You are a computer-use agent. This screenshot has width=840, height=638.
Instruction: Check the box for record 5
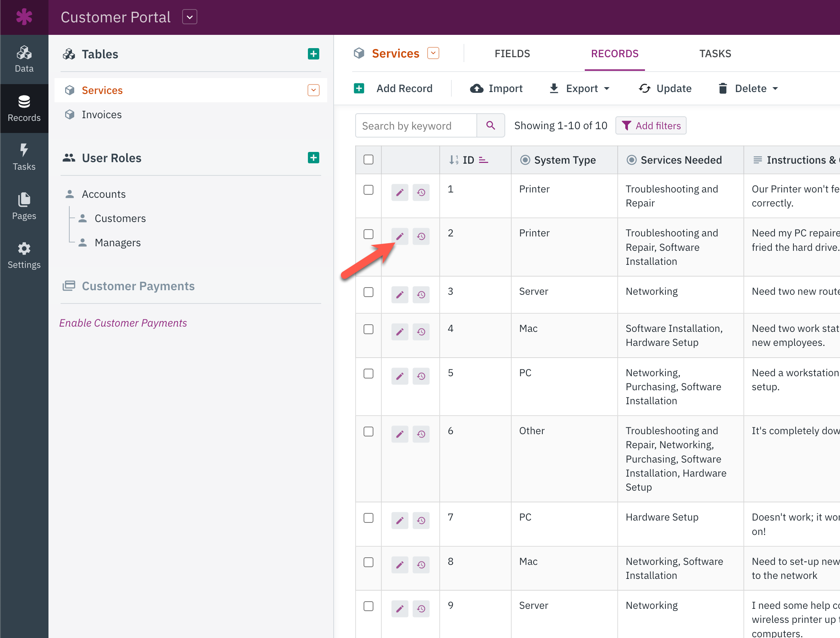coord(368,374)
